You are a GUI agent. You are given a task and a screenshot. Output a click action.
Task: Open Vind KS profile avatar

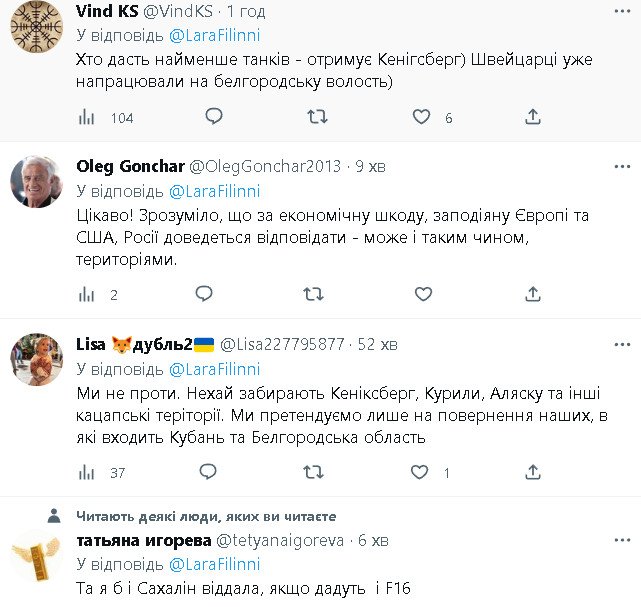tap(36, 27)
